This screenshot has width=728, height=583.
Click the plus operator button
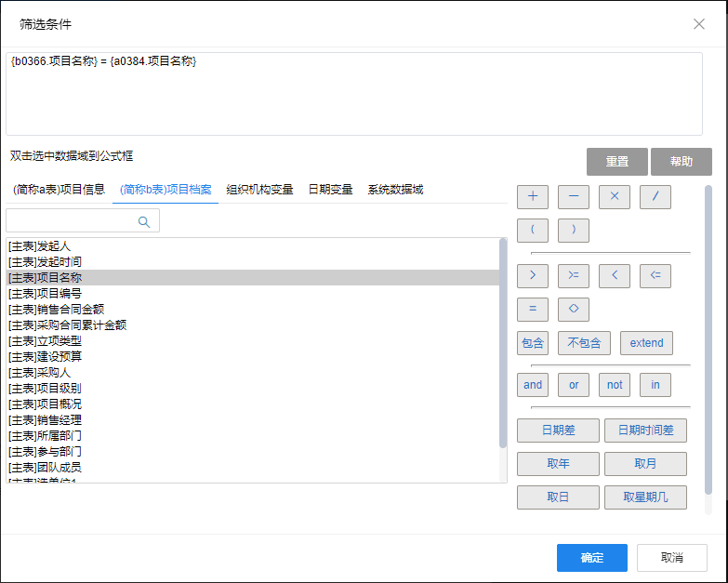[533, 197]
